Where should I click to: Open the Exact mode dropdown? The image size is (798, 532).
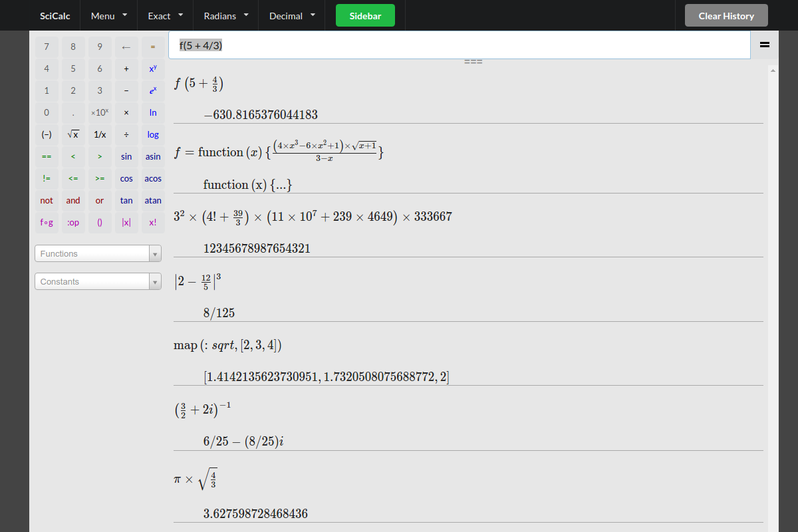(x=166, y=15)
